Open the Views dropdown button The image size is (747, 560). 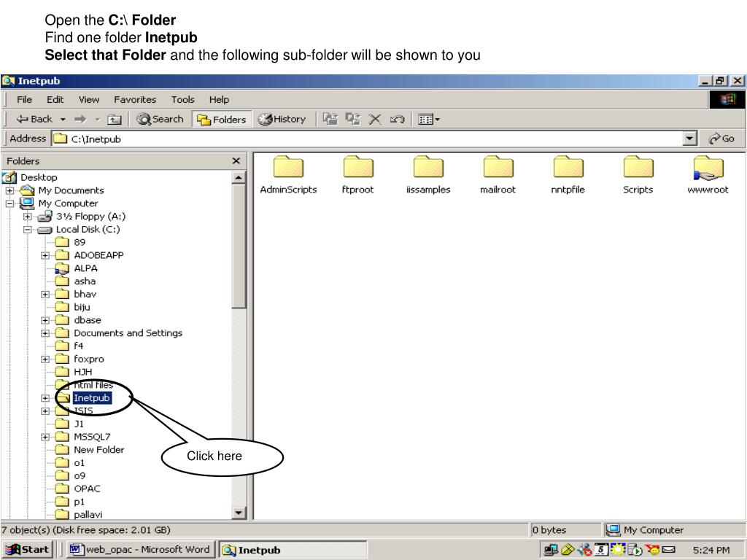tap(428, 120)
